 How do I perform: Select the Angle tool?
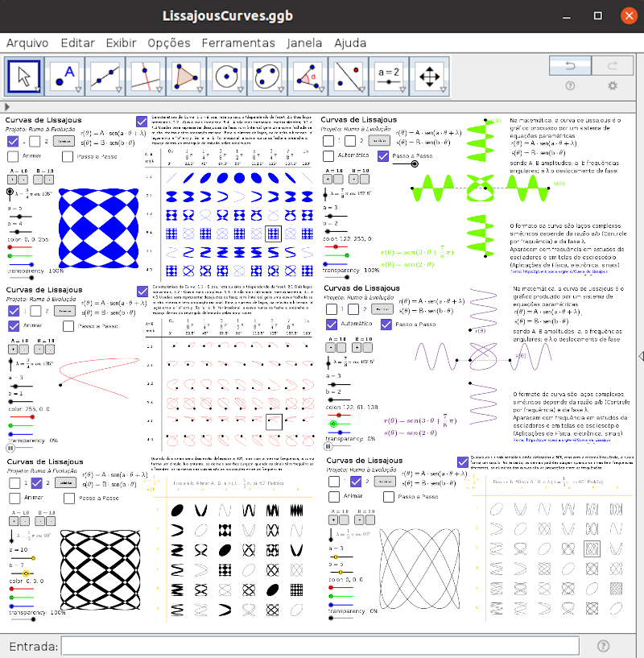tap(308, 77)
